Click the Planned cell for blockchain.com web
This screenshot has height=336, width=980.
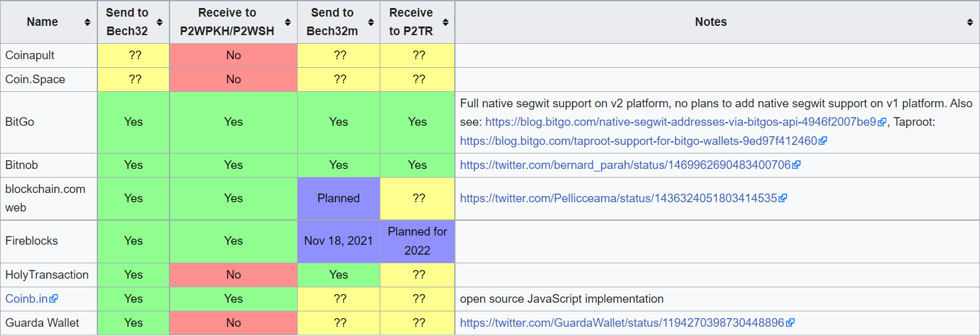pyautogui.click(x=339, y=199)
